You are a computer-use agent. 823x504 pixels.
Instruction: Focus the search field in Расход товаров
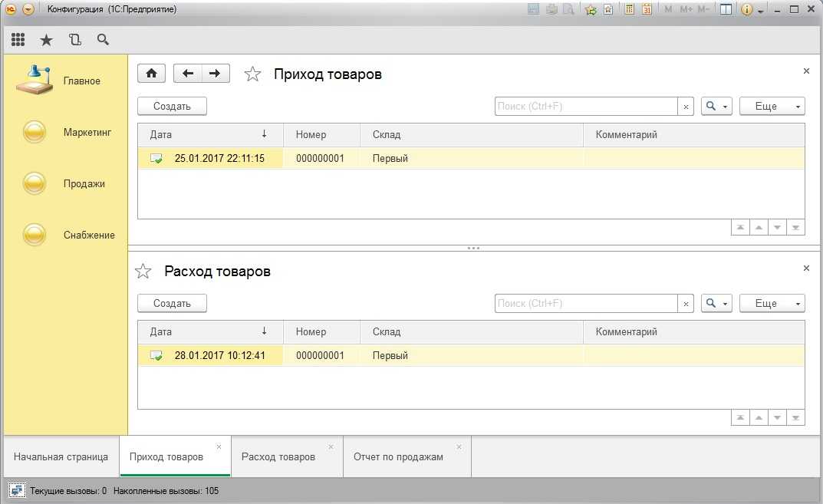tap(586, 304)
